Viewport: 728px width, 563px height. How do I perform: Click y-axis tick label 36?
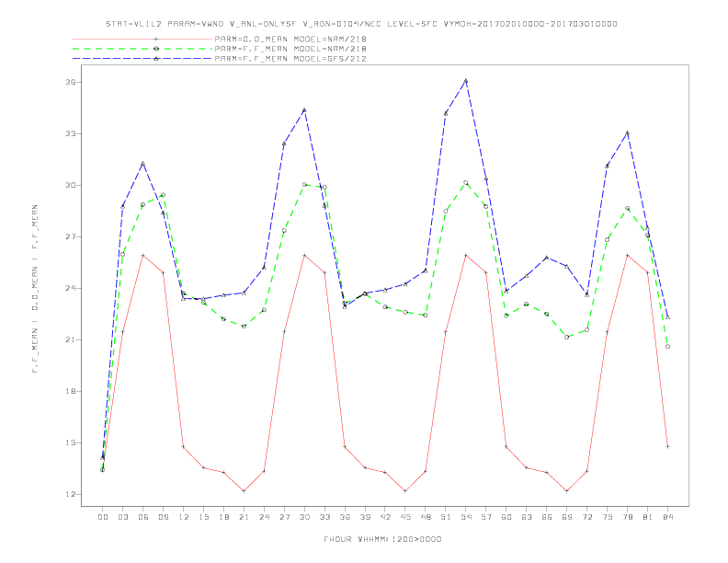click(x=70, y=82)
